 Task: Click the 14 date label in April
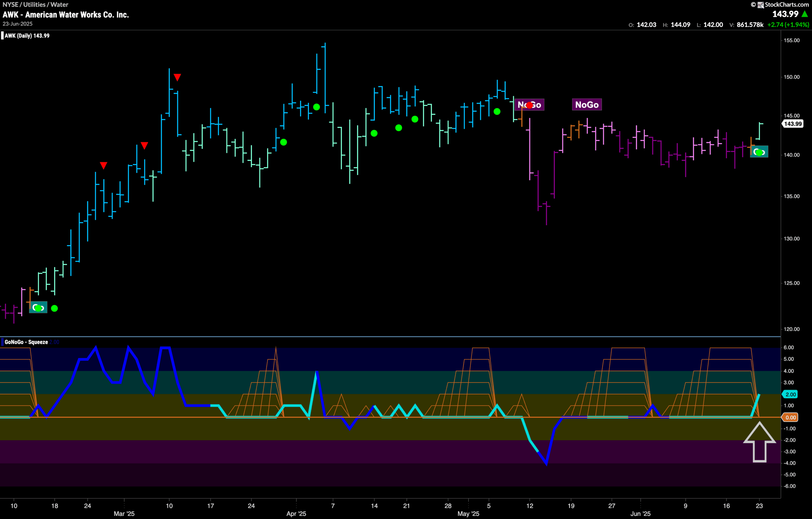pos(374,506)
